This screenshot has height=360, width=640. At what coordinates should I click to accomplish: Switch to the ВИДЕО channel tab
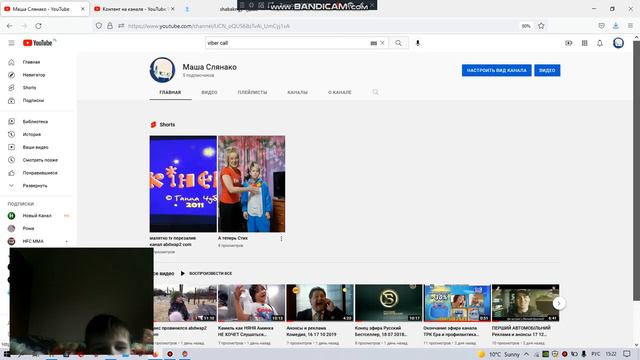coord(209,92)
